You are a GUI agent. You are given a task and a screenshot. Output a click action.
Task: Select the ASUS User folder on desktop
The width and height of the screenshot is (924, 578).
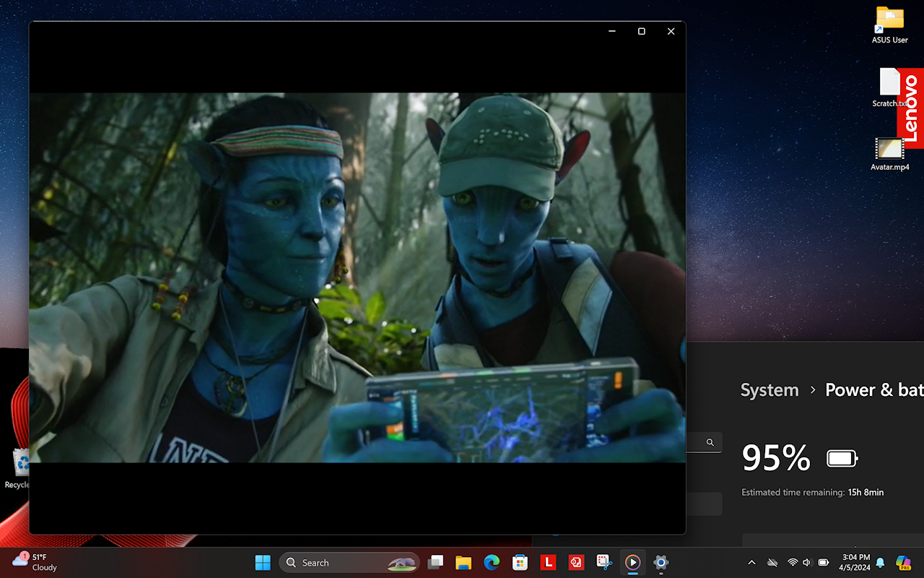coord(890,25)
